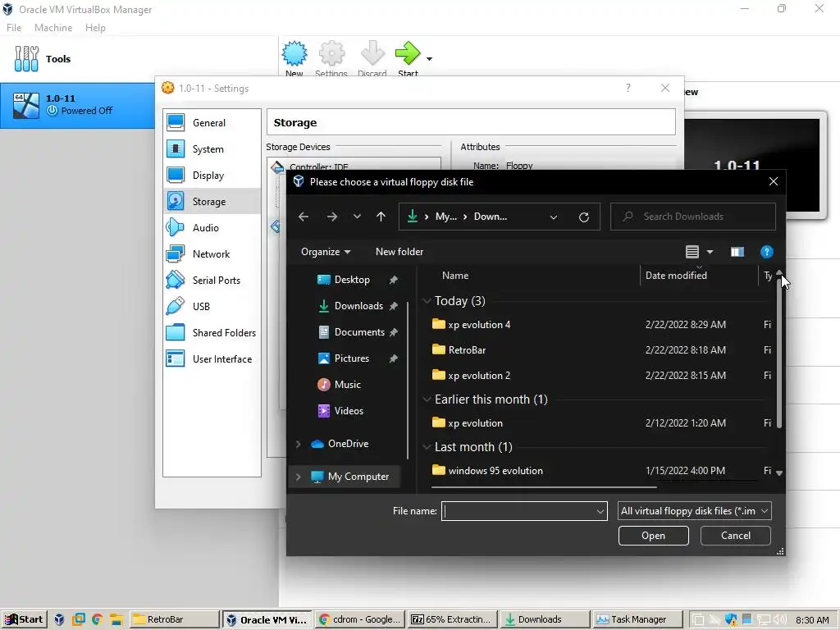This screenshot has height=630, width=840.
Task: Go back in the file dialog
Action: coord(304,217)
